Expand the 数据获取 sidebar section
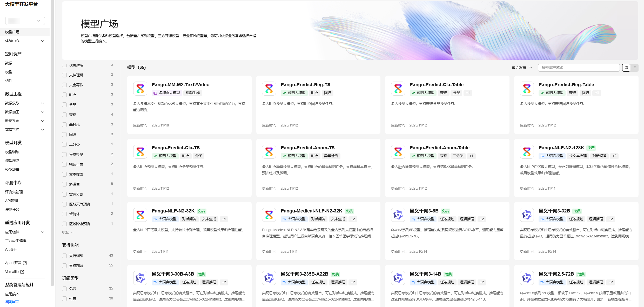644x307 pixels. point(25,103)
